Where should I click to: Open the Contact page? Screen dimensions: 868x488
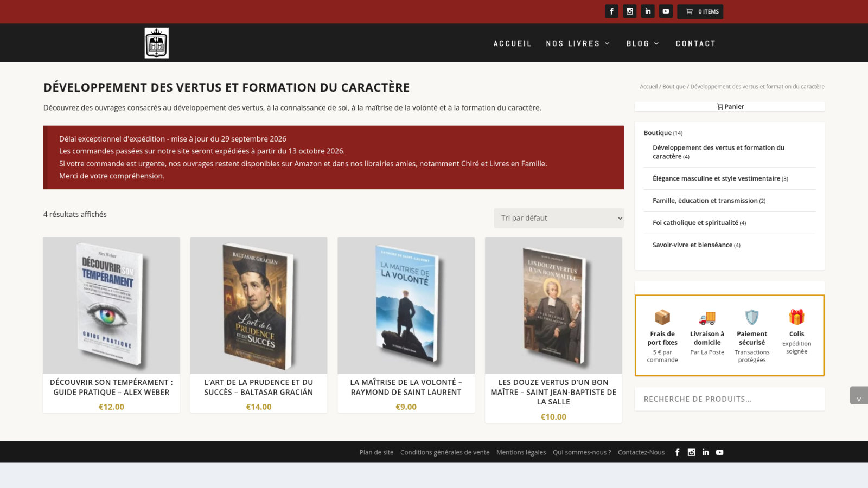point(695,43)
